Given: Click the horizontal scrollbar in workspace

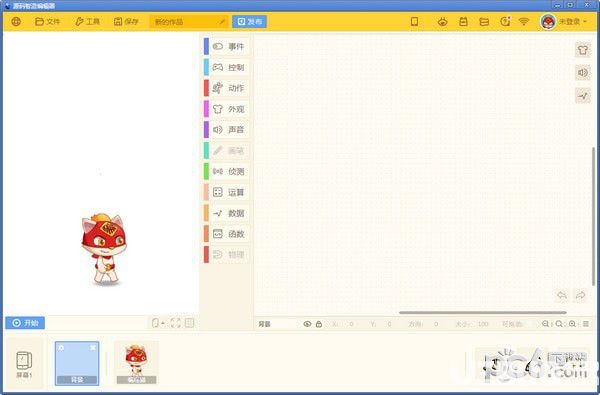Looking at the screenshot, I should coord(483,313).
